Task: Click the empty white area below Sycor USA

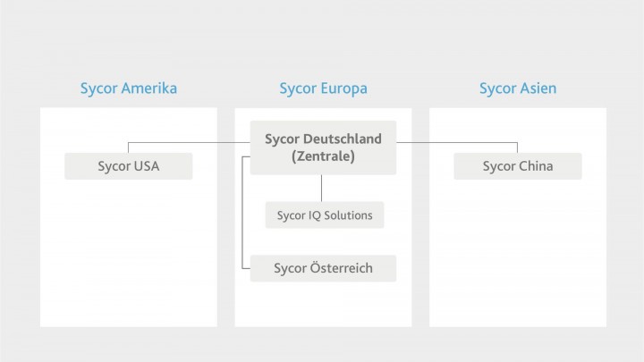Action: pos(129,252)
